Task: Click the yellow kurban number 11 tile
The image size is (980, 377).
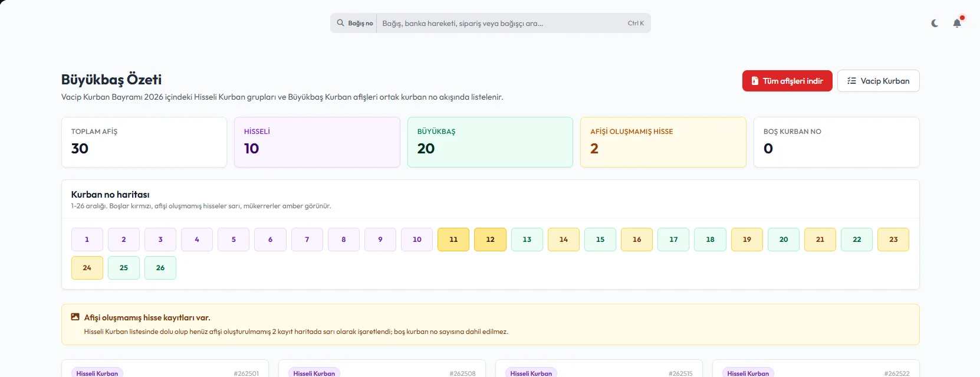Action: pos(453,240)
